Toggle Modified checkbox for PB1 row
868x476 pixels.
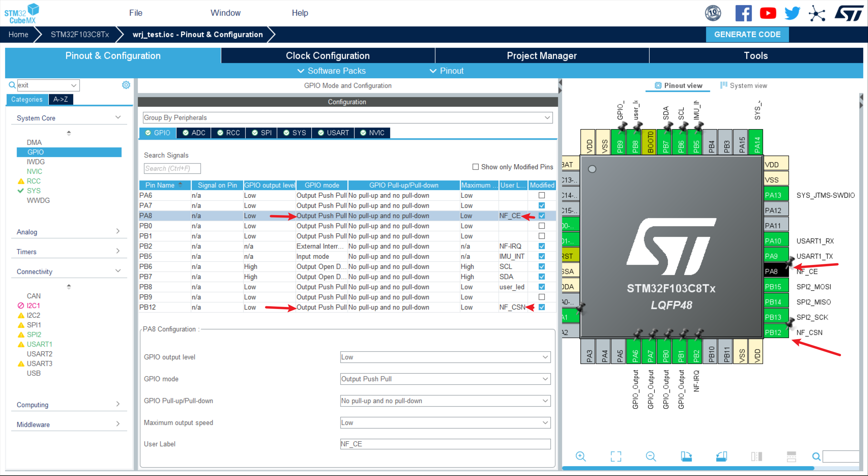click(542, 236)
